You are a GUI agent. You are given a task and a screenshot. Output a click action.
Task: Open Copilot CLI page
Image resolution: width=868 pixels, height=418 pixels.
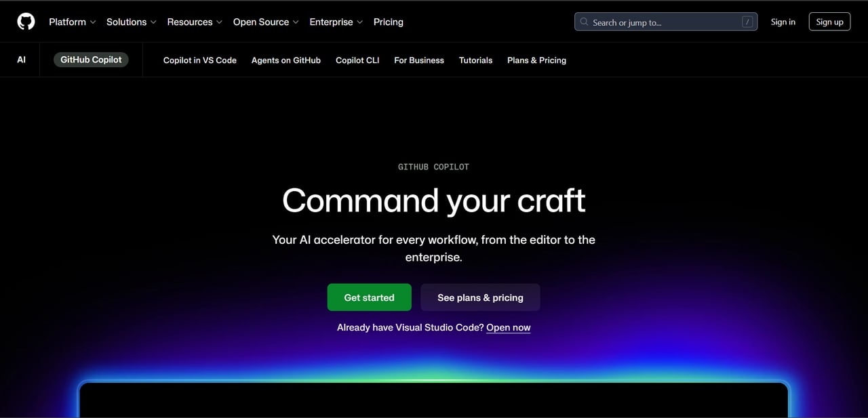tap(357, 60)
